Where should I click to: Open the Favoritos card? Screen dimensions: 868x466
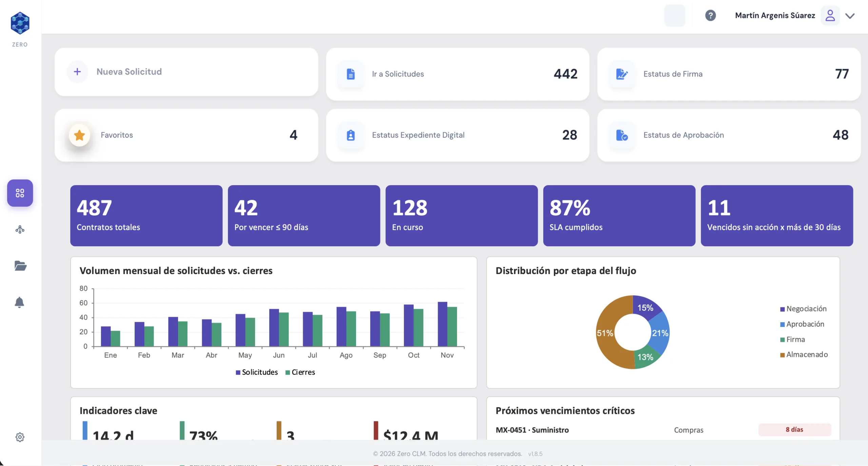tap(186, 135)
